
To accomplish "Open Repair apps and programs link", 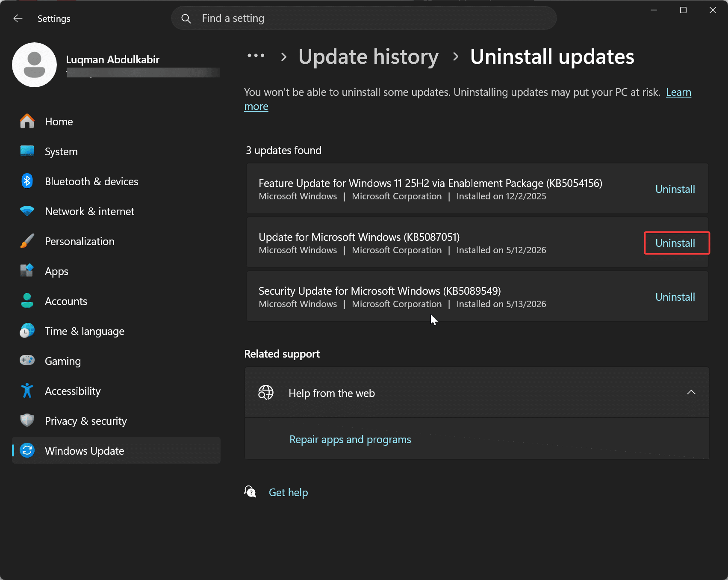I will (x=350, y=439).
